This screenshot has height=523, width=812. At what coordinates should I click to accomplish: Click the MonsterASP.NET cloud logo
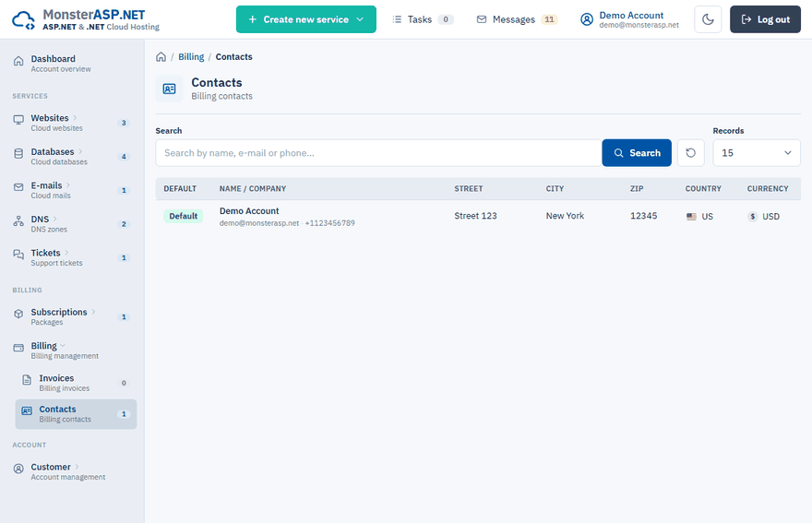[23, 20]
